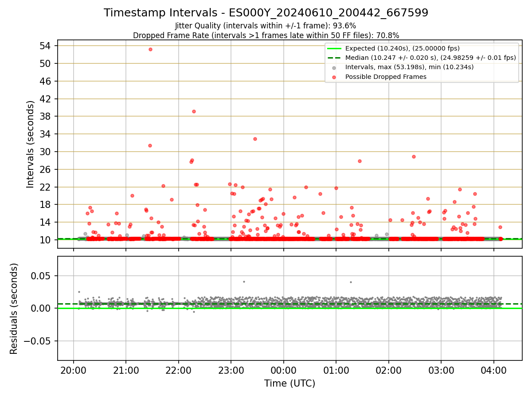
Task: Click legend entry 'Expected (10.240s), (25.00000 fps)'
Action: [403, 48]
